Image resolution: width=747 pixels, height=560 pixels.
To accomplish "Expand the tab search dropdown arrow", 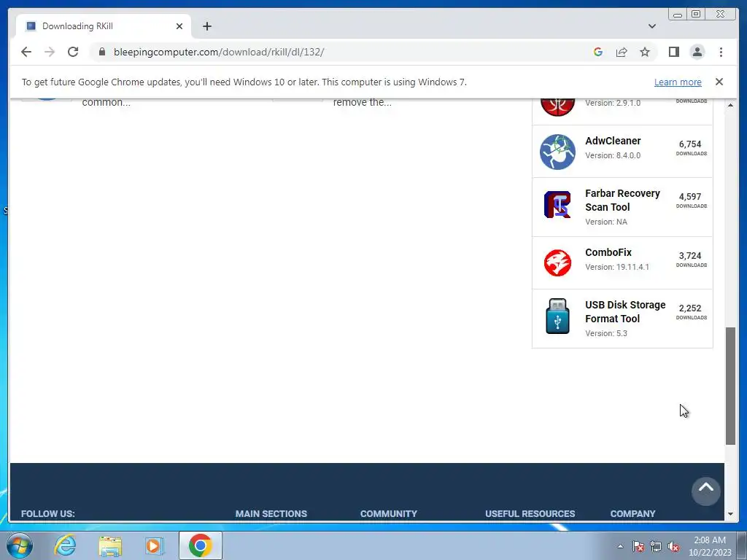I will coord(652,26).
